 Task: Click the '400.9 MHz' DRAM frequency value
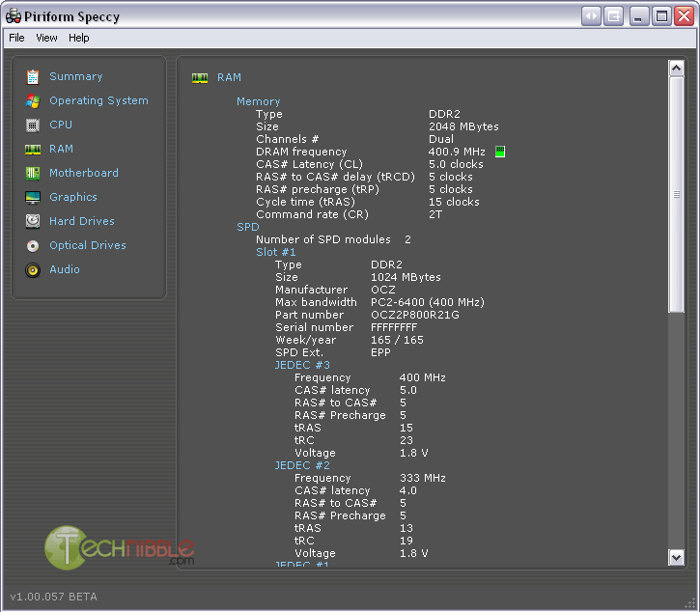click(457, 152)
